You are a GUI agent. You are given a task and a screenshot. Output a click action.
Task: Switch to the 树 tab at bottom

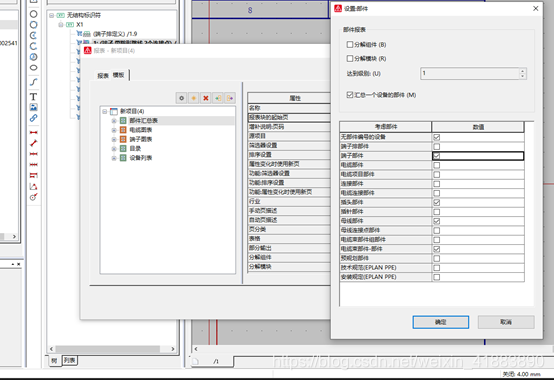tap(54, 361)
